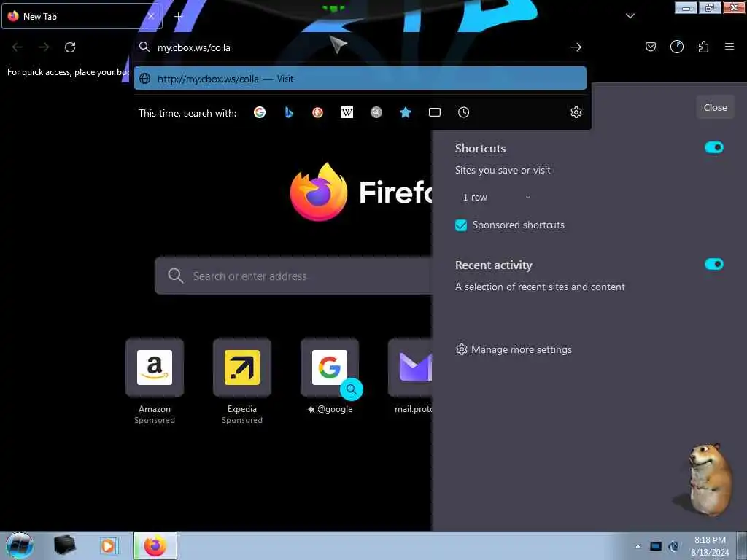Search this time with DuckDuckGo

point(318,112)
